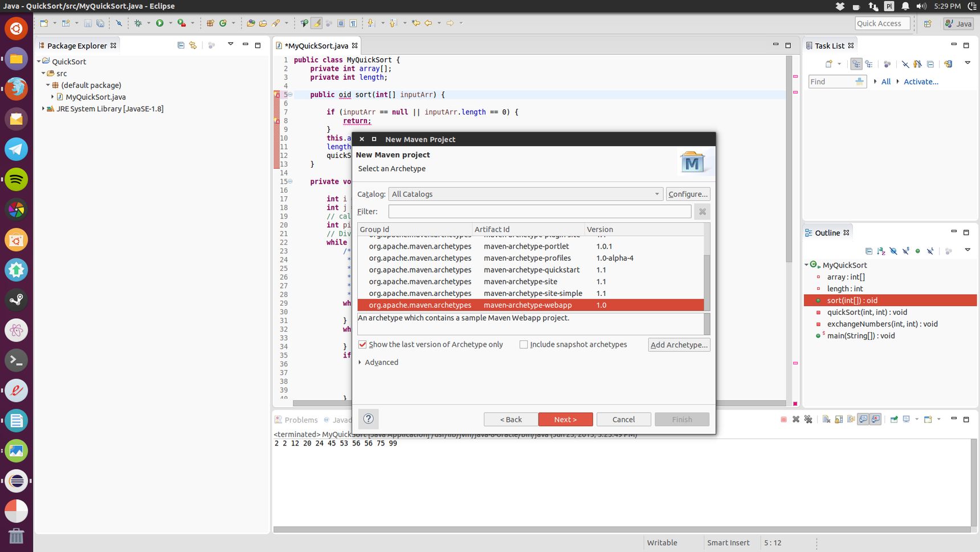
Task: Toggle Hide Fields icon in Outline
Action: point(893,250)
